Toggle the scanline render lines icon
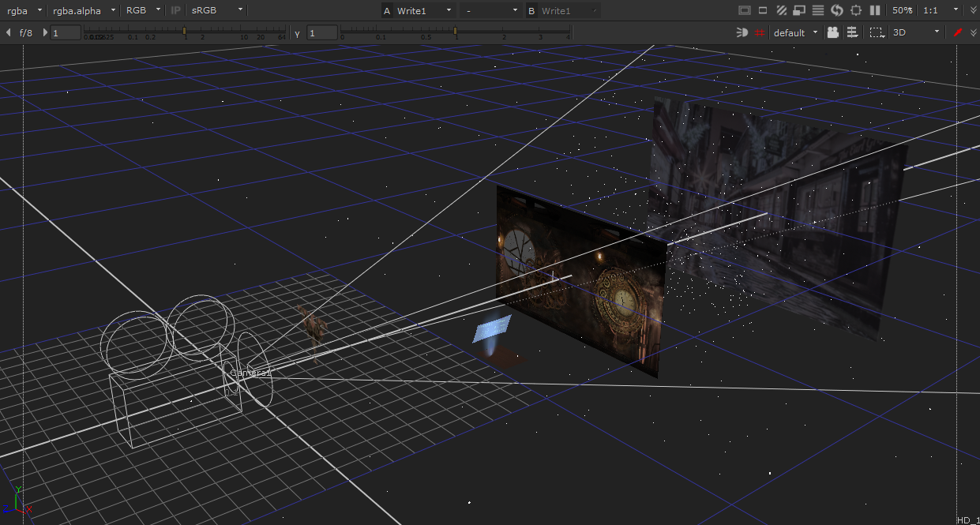This screenshot has width=980, height=525. pyautogui.click(x=818, y=11)
